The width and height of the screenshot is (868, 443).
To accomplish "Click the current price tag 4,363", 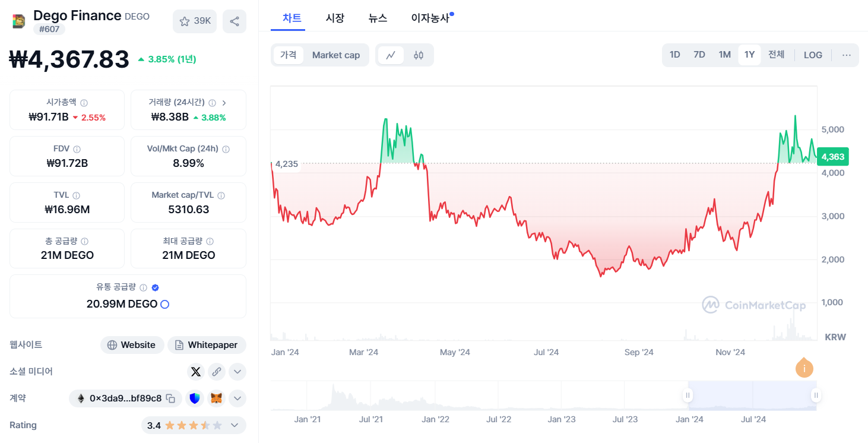I will pyautogui.click(x=833, y=157).
